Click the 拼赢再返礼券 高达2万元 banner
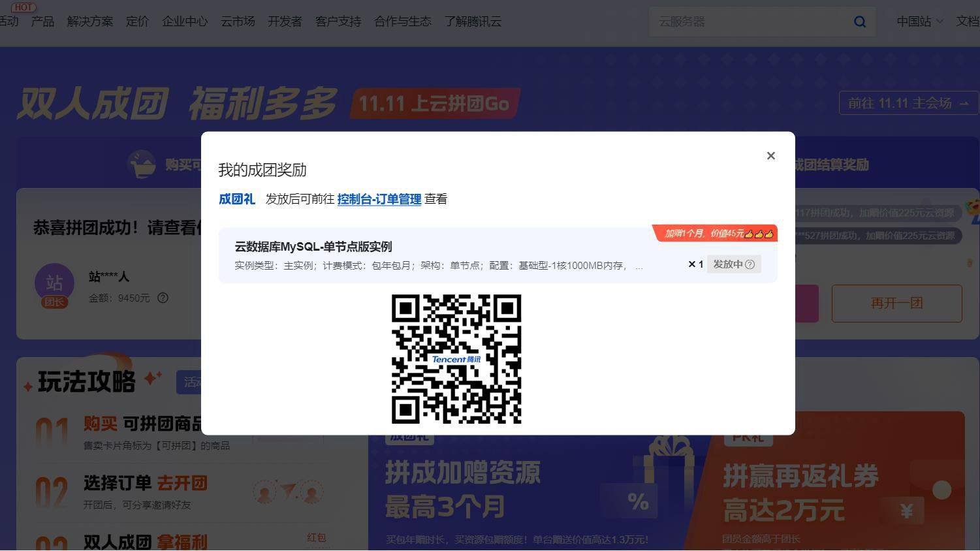This screenshot has width=980, height=551. (x=800, y=493)
